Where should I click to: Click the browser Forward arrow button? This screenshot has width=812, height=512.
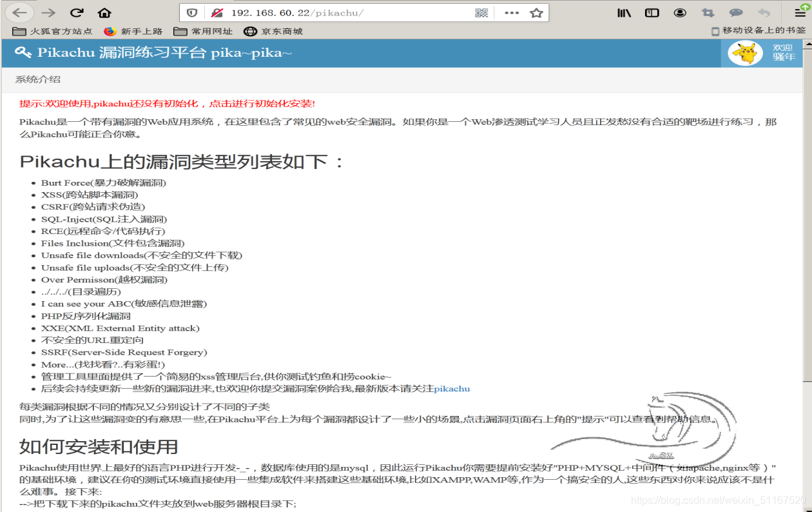48,12
